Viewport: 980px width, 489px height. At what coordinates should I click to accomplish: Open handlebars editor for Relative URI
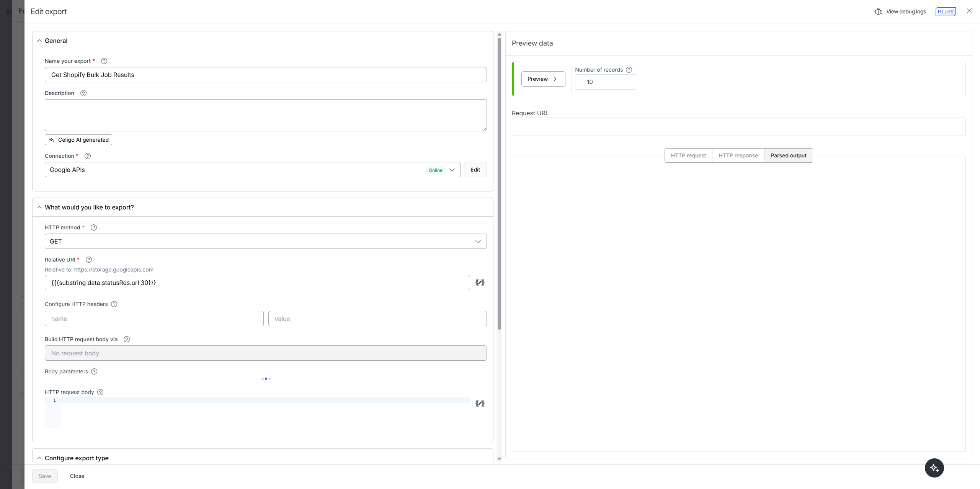(480, 283)
